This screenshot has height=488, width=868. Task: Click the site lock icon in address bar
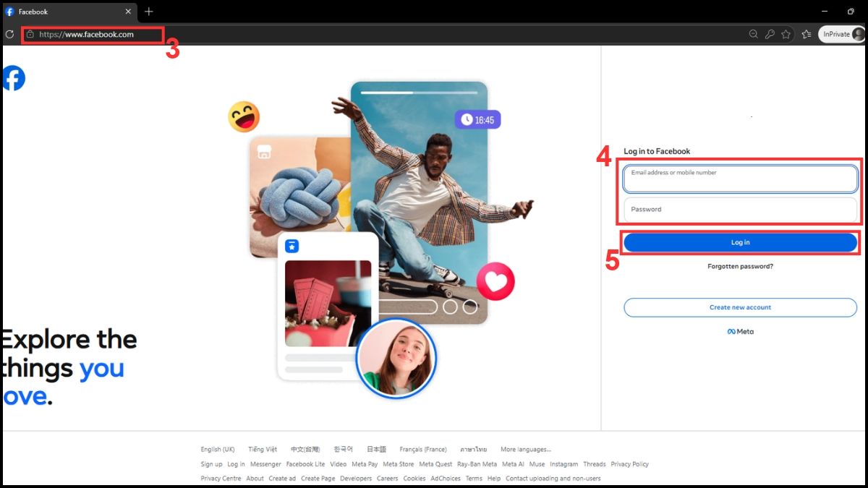(x=30, y=34)
